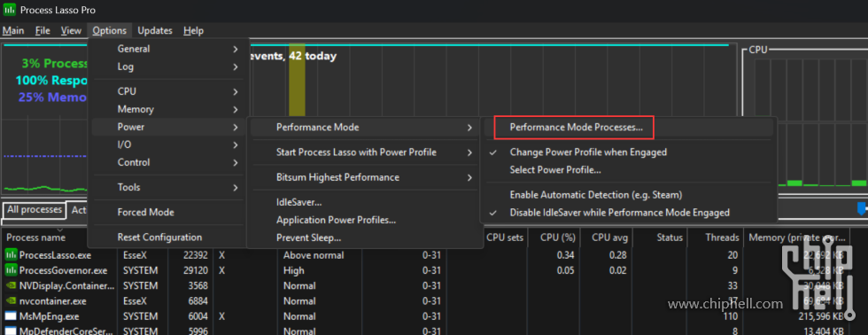
Task: Click PID 29120 cell
Action: [x=196, y=271]
